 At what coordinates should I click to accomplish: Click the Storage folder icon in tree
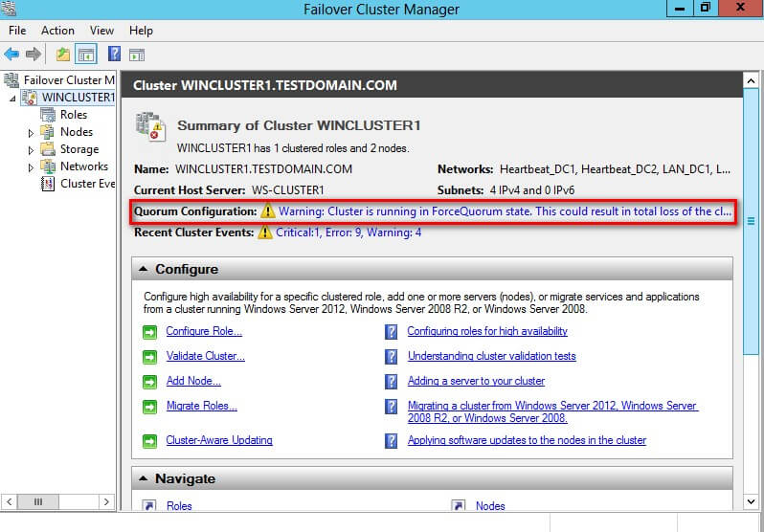click(48, 149)
